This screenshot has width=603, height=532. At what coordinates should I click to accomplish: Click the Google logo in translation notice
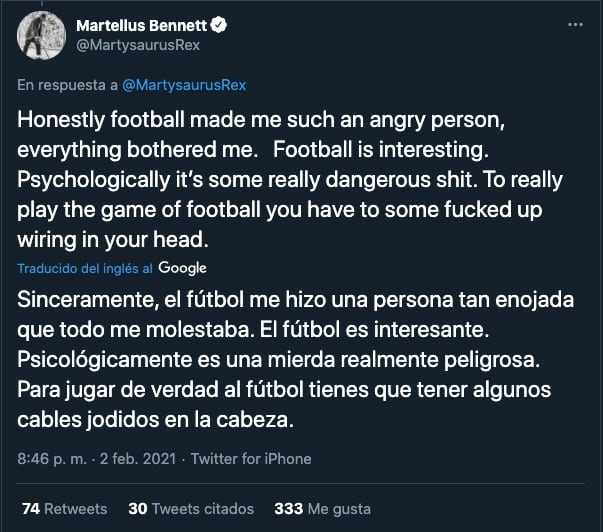click(182, 268)
